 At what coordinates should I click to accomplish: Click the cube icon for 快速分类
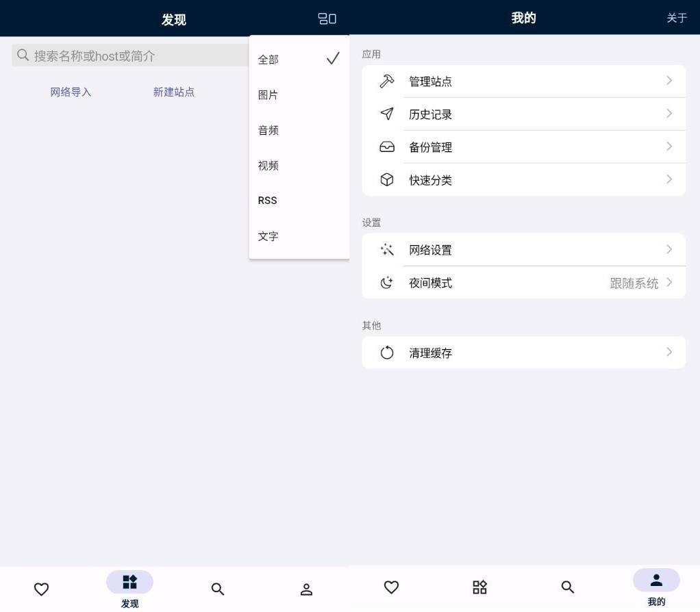coord(387,180)
